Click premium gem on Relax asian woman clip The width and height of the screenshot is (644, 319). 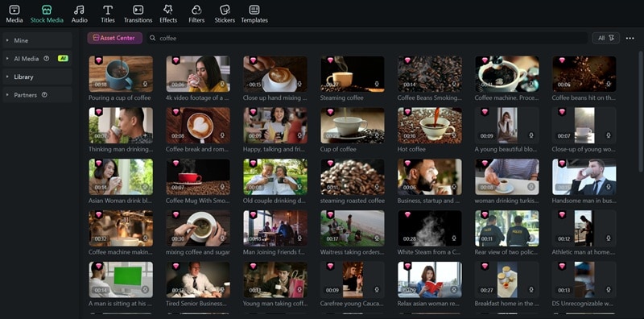click(x=407, y=266)
